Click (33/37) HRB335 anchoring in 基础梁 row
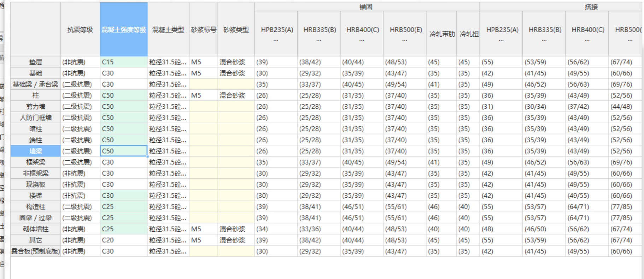 pyautogui.click(x=319, y=84)
